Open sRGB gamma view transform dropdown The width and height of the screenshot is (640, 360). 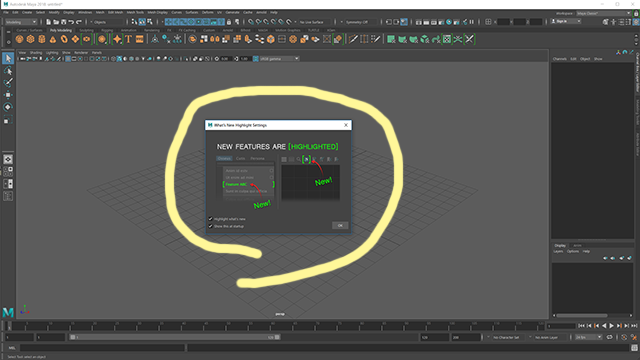[x=279, y=59]
